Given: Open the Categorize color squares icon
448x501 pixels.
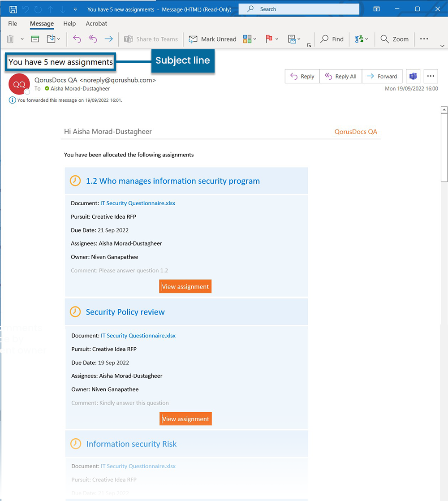Looking at the screenshot, I should [247, 39].
